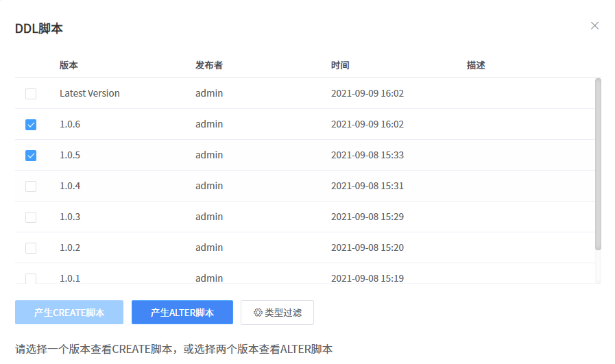
Task: Select the 1.0.4 version checkbox
Action: click(31, 186)
